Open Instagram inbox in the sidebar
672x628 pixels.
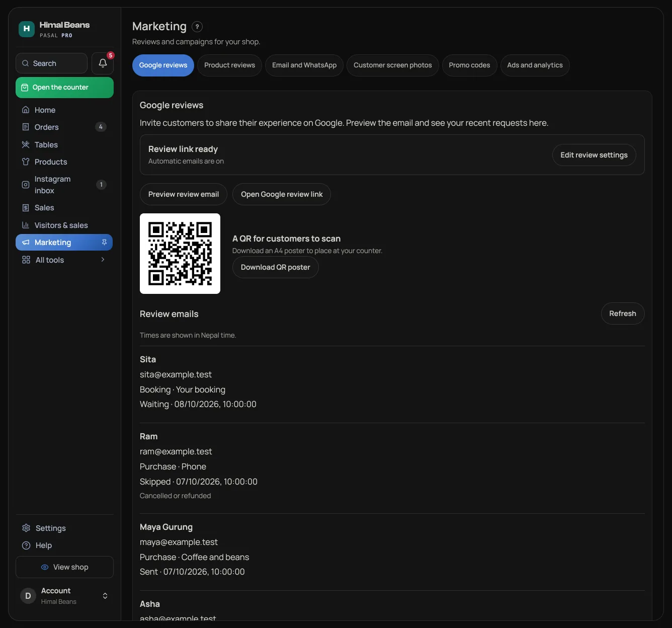click(64, 185)
